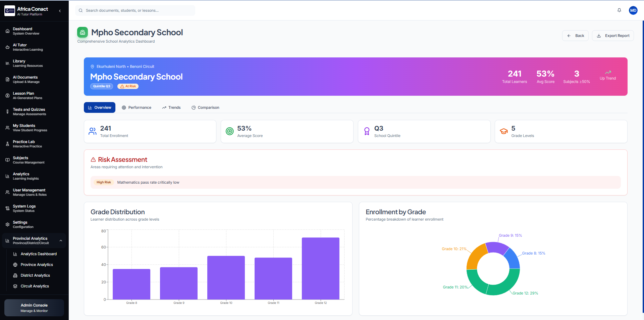The image size is (644, 320).
Task: Open the Trends tab
Action: click(171, 107)
